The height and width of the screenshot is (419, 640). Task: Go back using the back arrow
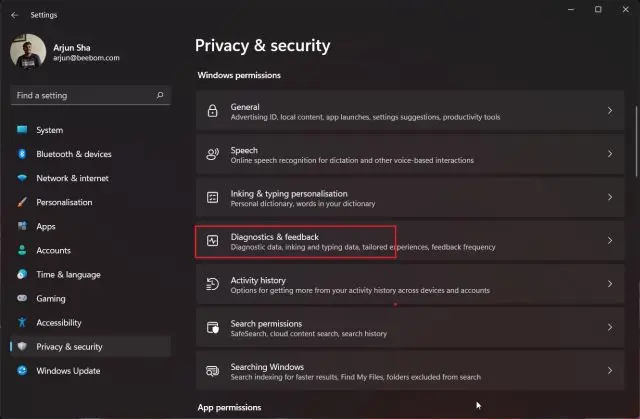15,15
